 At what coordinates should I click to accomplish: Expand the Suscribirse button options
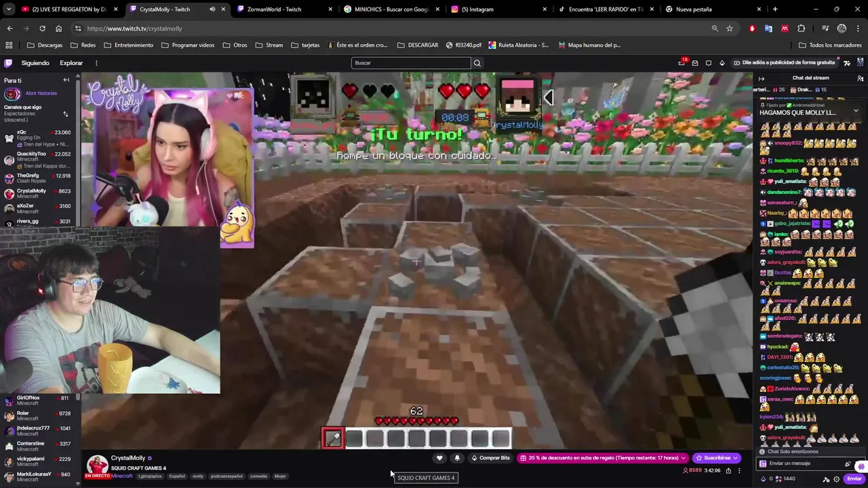click(736, 458)
